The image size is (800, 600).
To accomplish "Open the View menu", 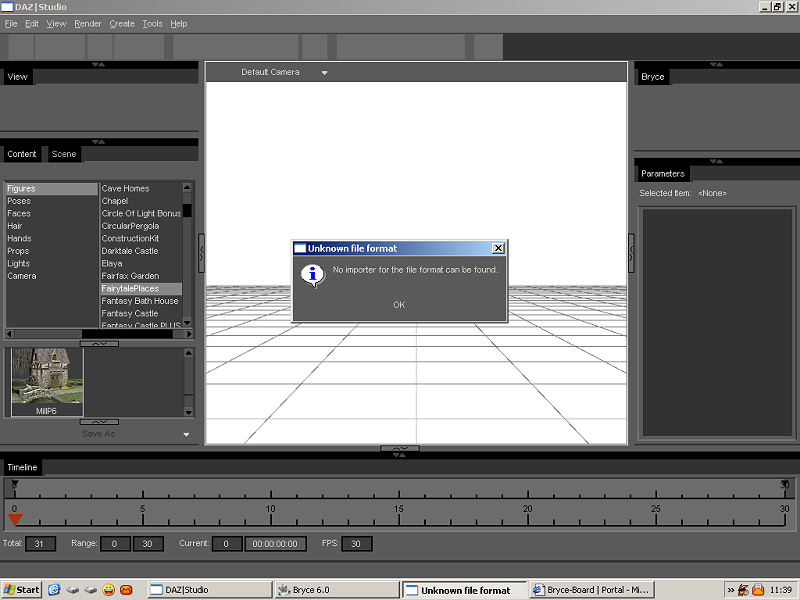I will pos(56,23).
